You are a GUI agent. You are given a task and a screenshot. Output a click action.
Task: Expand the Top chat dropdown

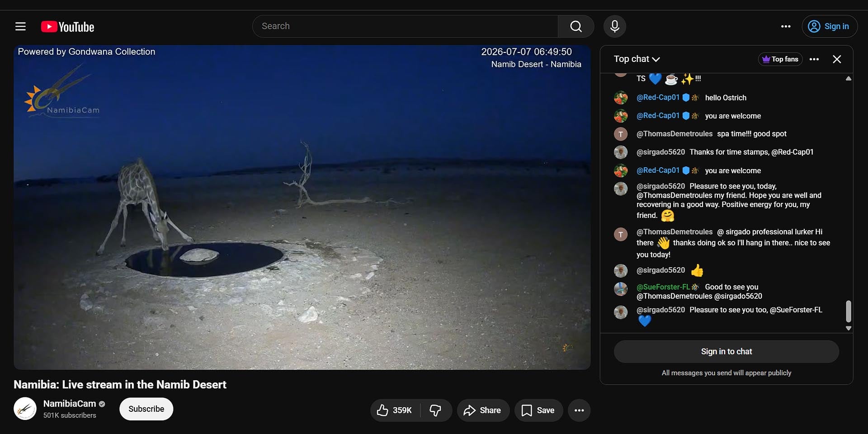click(x=637, y=59)
